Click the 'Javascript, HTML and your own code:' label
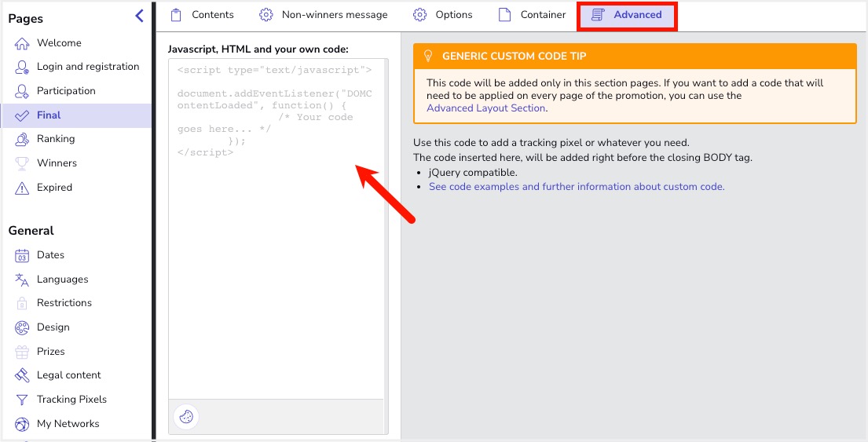The width and height of the screenshot is (868, 442). pyautogui.click(x=258, y=49)
